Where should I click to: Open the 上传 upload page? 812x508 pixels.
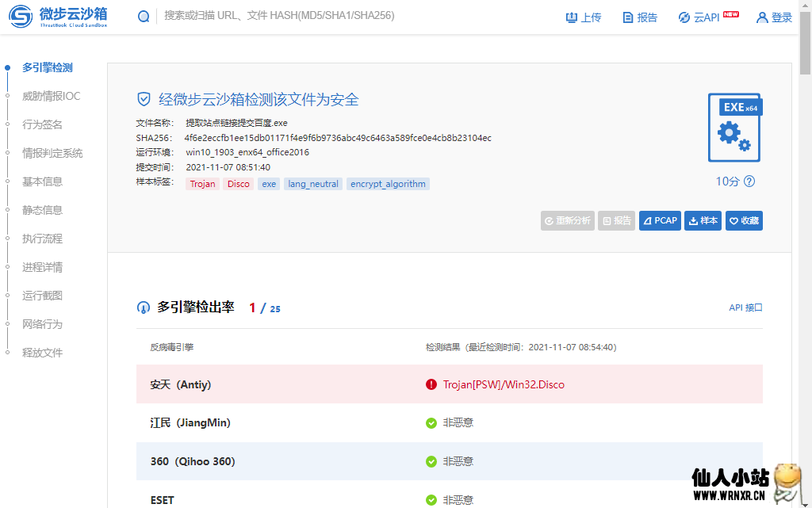pyautogui.click(x=583, y=17)
